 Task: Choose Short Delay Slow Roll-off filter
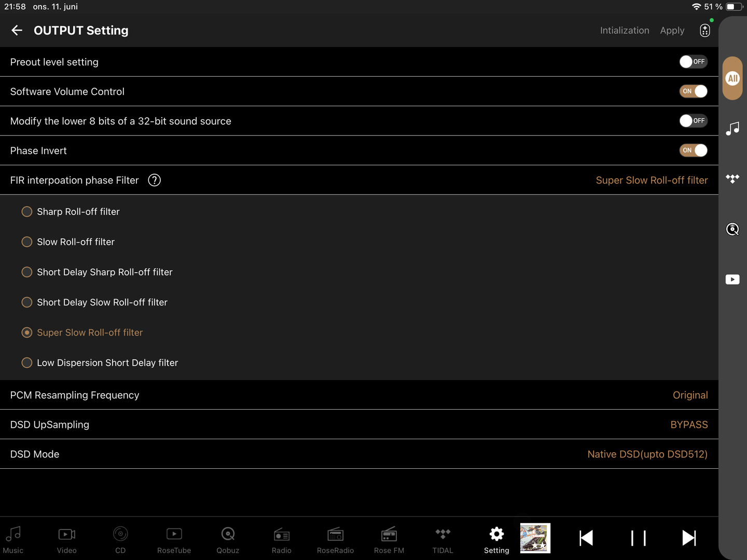(x=94, y=302)
